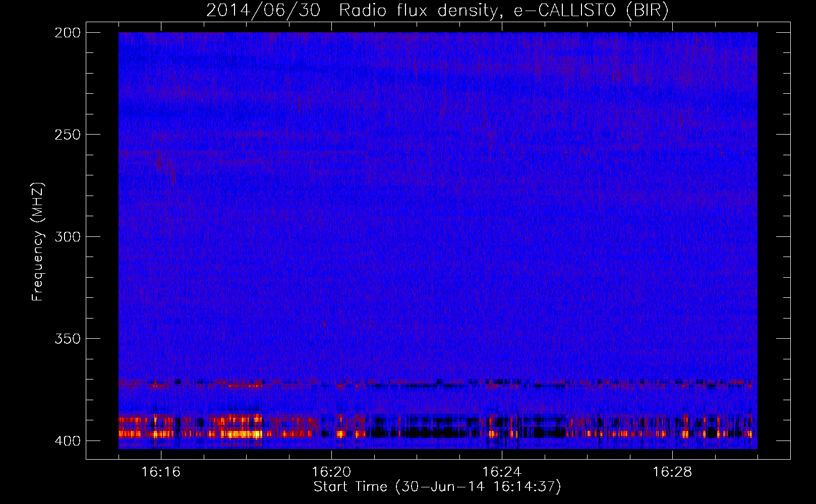Image resolution: width=816 pixels, height=504 pixels.
Task: Click the 16:28 time tick label
Action: (672, 472)
